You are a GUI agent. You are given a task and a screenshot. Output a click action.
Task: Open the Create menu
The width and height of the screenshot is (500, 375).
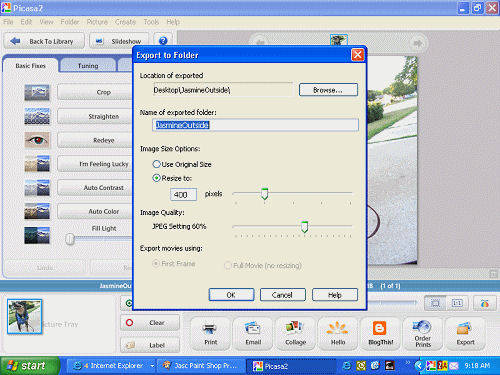point(125,22)
